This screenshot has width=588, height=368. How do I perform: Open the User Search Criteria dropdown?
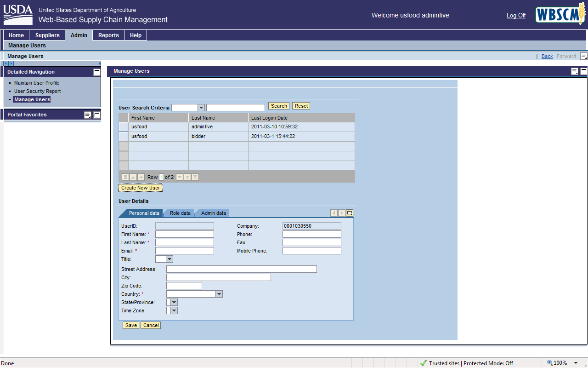[201, 108]
